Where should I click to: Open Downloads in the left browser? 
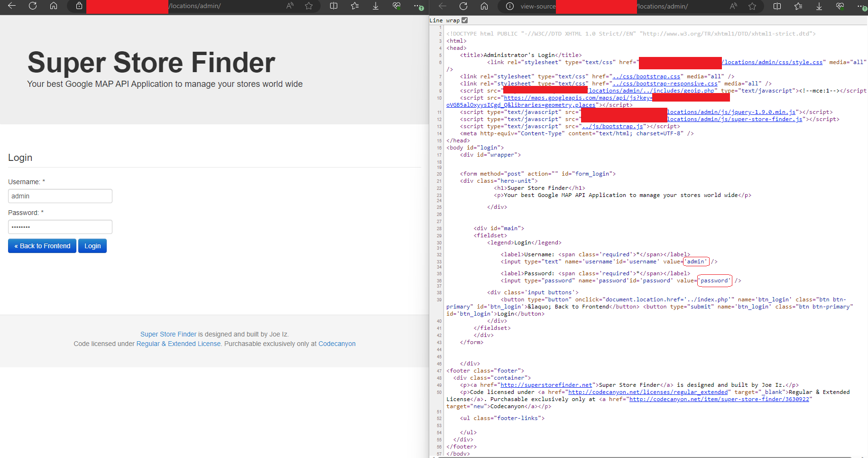(375, 6)
